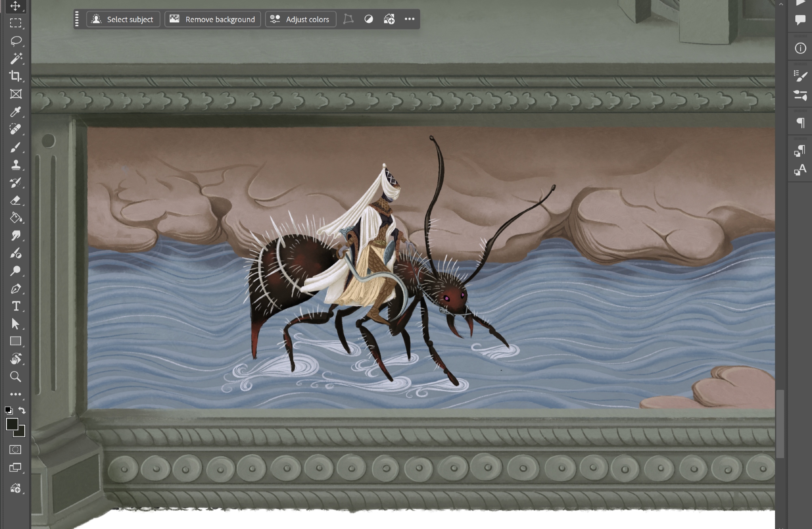The height and width of the screenshot is (529, 812).
Task: Select the Lasso tool
Action: [15, 41]
